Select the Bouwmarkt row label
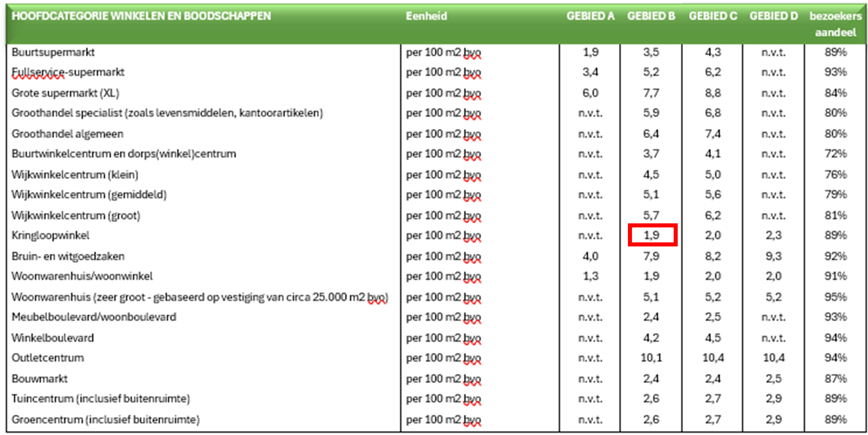Viewport: 868px width, 435px height. [x=40, y=379]
